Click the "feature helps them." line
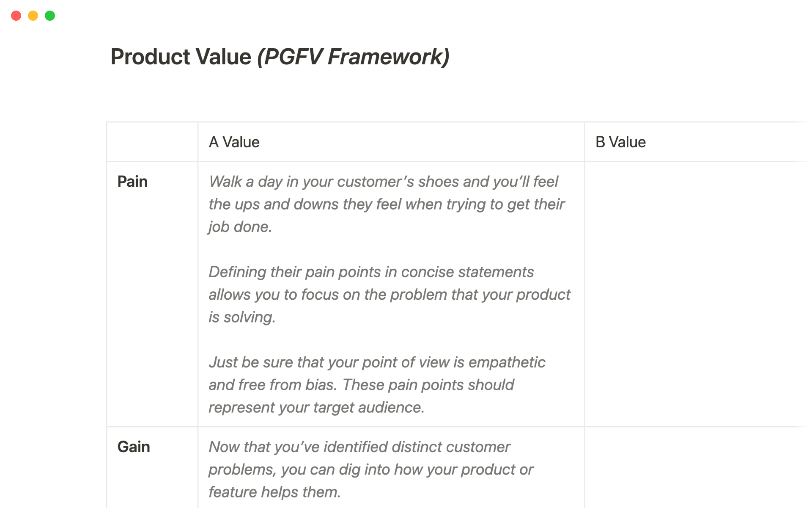The height and width of the screenshot is (508, 812). click(274, 492)
